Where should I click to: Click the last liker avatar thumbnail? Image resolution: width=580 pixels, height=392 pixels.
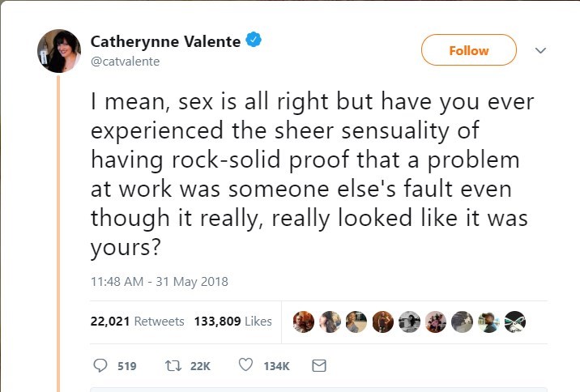tap(515, 322)
